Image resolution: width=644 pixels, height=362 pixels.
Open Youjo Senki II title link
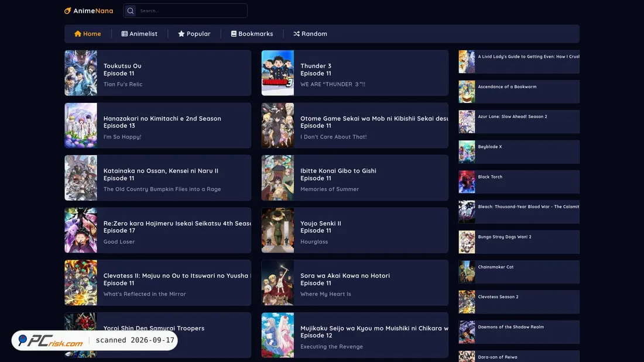(321, 223)
